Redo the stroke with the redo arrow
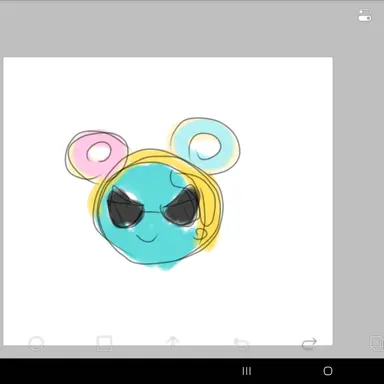 pos(309,344)
